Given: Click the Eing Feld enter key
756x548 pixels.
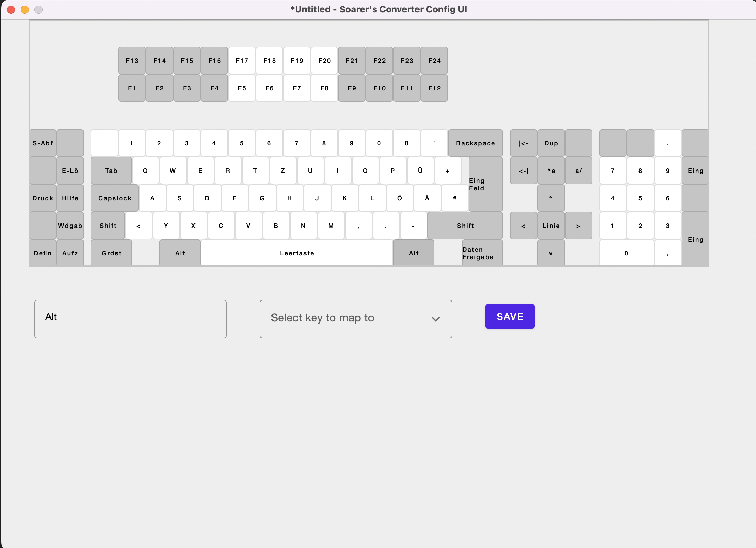Looking at the screenshot, I should [485, 185].
